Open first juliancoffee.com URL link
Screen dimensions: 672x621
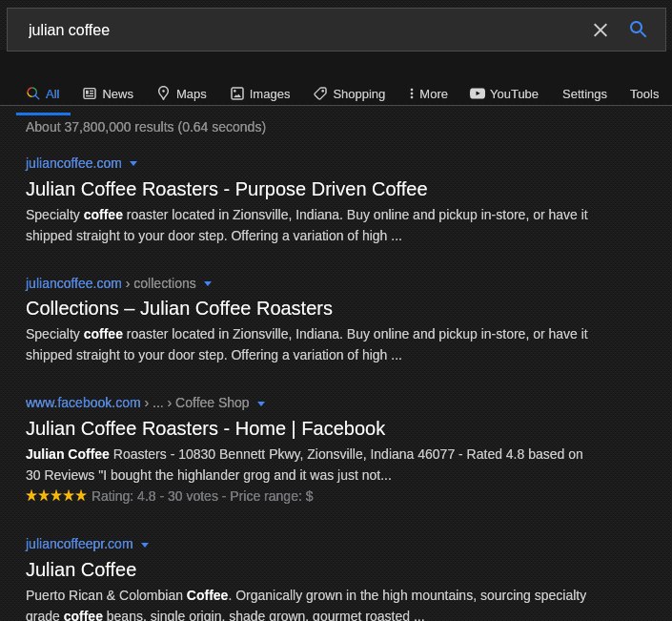[x=73, y=163]
